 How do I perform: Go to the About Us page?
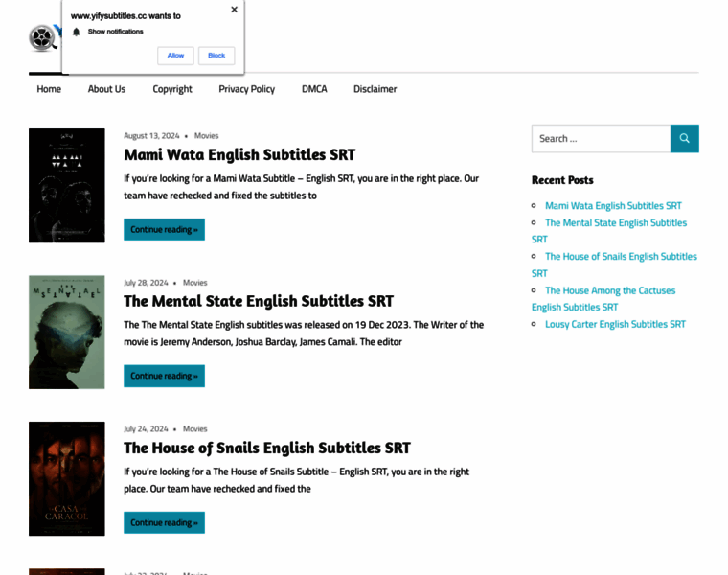pyautogui.click(x=106, y=89)
